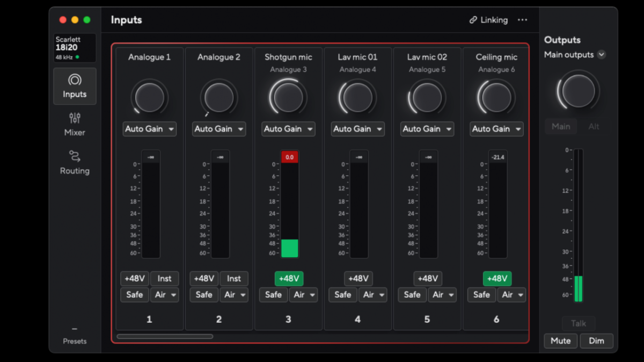Viewport: 644px width, 362px height.
Task: Open Auto Gain dropdown for Ceiling mic
Action: pyautogui.click(x=496, y=129)
